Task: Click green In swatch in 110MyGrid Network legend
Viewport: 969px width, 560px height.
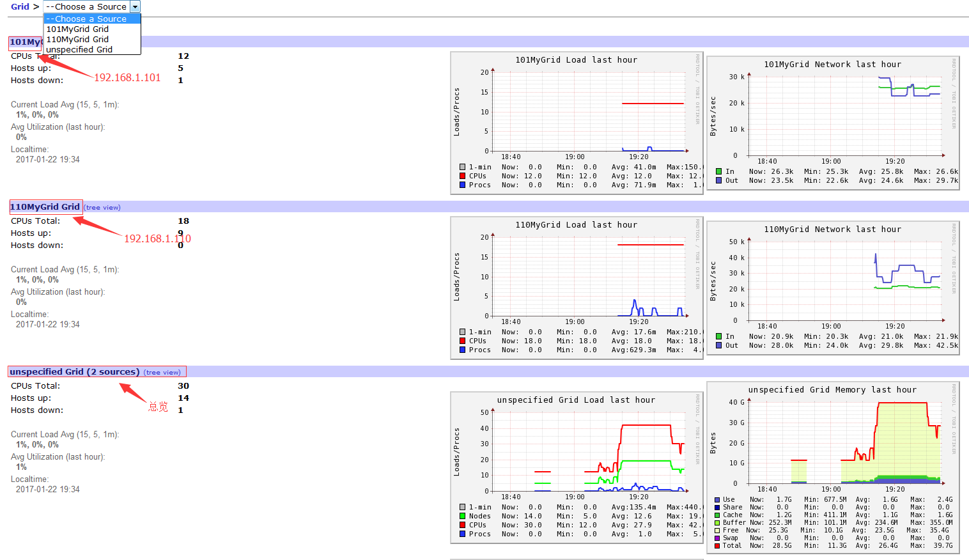Action: 719,336
